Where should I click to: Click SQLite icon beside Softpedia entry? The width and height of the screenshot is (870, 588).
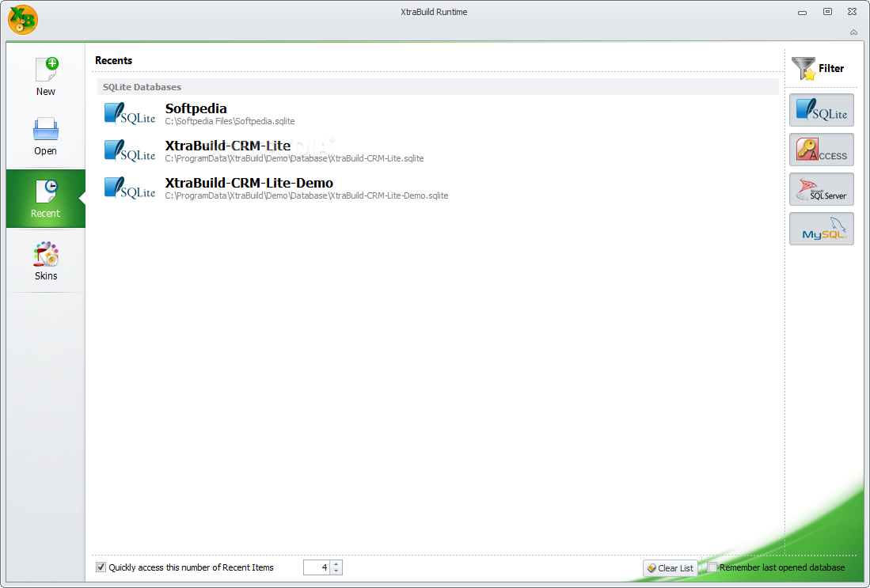tap(130, 114)
